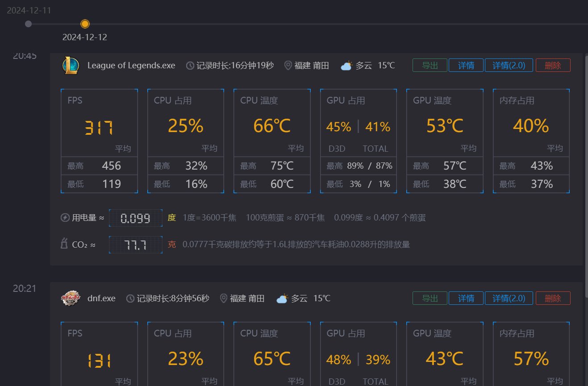This screenshot has width=588, height=386.
Task: Click the 77.7 CO₂ value display
Action: click(135, 245)
